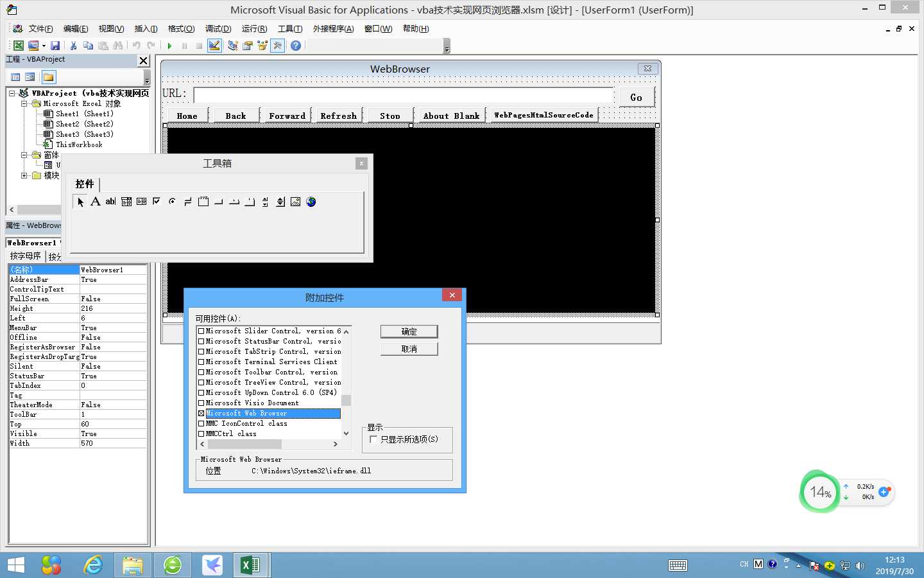Open VBA Help question mark icon
Image resolution: width=924 pixels, height=578 pixels.
coord(296,46)
